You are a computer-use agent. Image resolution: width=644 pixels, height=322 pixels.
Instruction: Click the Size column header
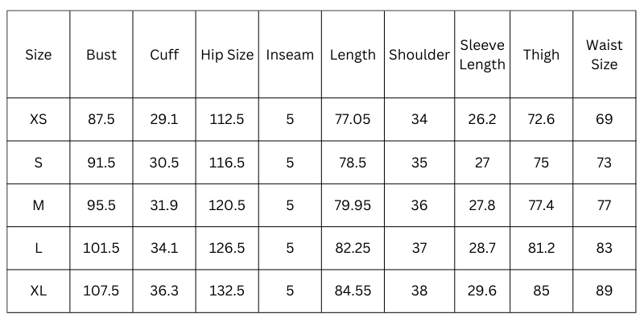[39, 55]
